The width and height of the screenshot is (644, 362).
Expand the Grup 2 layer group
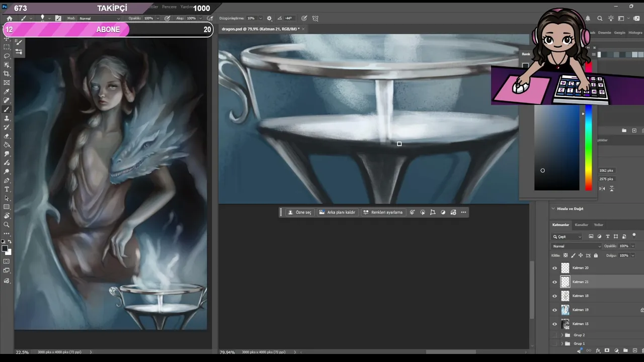[x=562, y=335]
